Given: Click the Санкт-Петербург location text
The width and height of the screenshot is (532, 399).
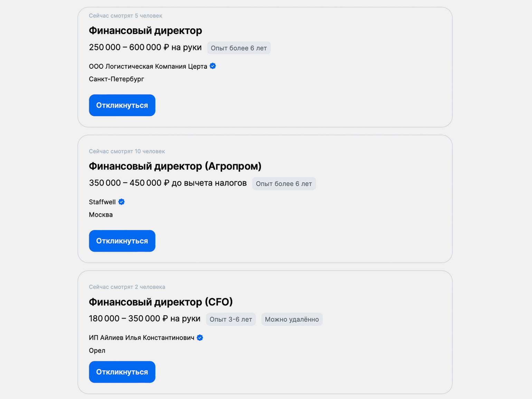Looking at the screenshot, I should [x=116, y=79].
